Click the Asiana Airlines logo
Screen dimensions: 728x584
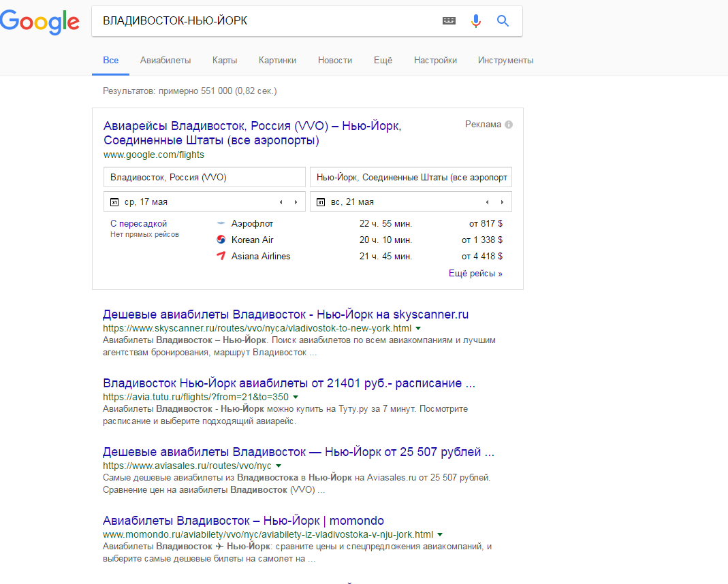221,256
